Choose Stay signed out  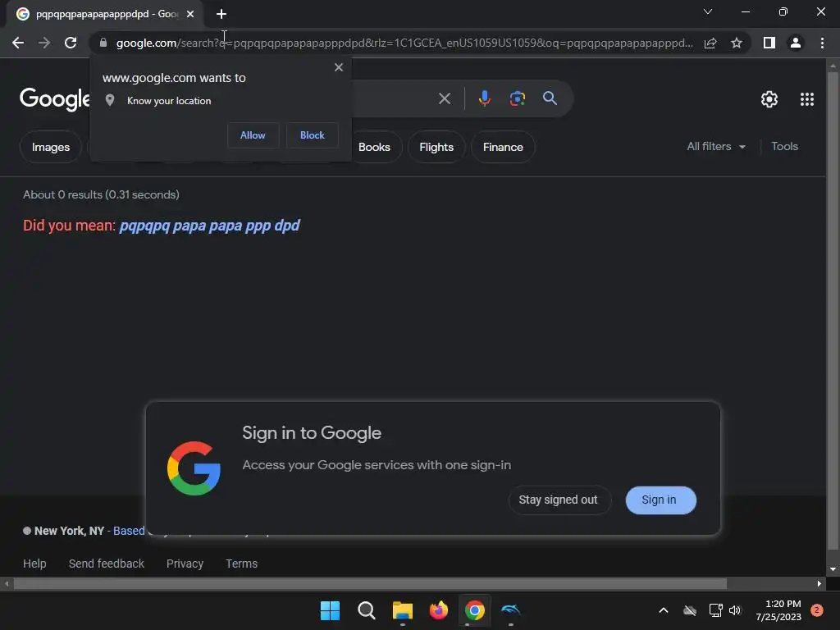(558, 500)
